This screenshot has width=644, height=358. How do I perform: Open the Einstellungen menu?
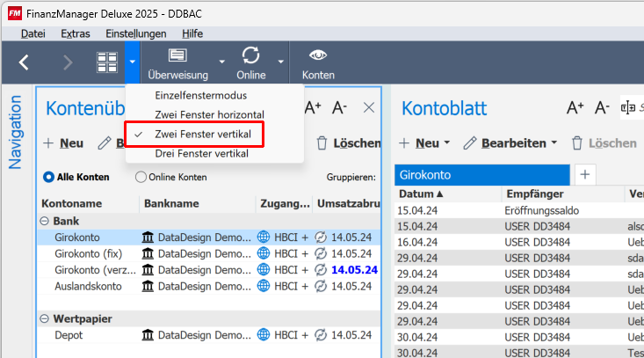(136, 33)
